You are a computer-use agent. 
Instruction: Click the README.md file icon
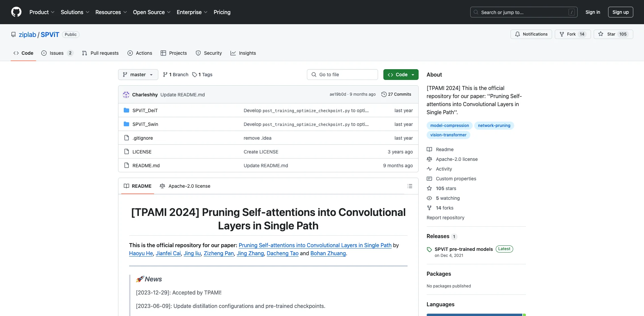tap(126, 166)
